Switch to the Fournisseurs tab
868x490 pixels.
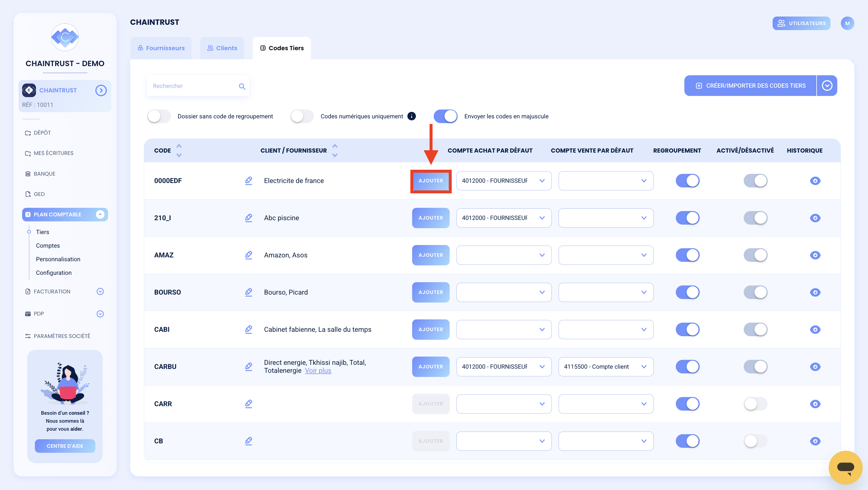(161, 48)
